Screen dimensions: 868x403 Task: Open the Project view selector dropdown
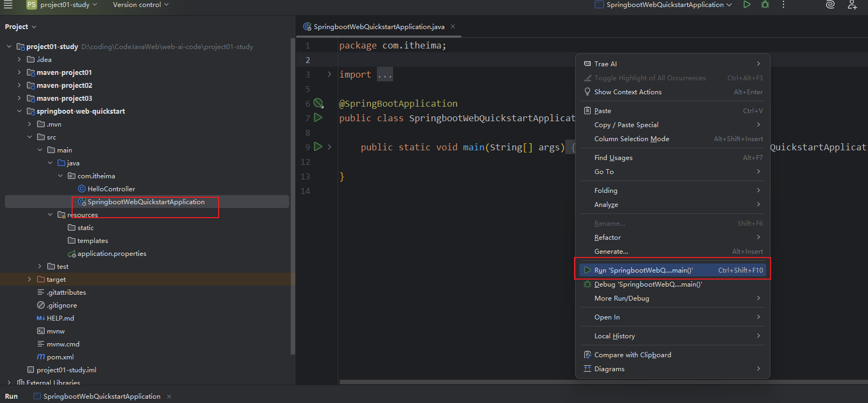pos(20,27)
